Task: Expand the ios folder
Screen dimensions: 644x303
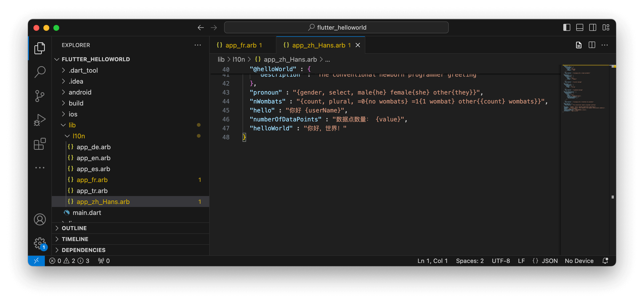Action: (x=130, y=114)
